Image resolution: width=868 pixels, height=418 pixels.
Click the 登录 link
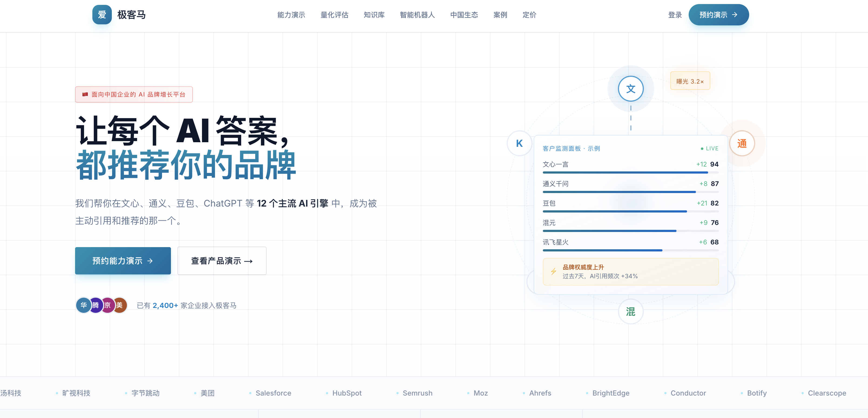pos(675,15)
